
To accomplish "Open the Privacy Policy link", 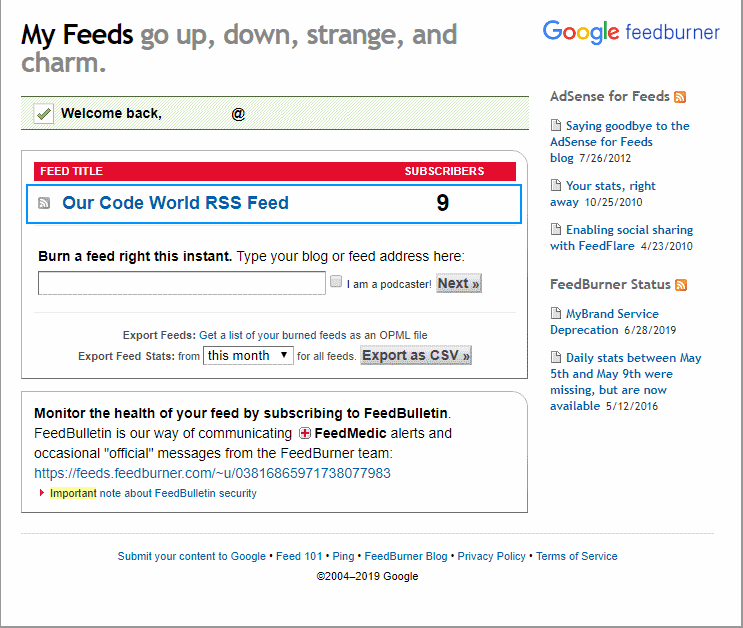I will pyautogui.click(x=491, y=556).
